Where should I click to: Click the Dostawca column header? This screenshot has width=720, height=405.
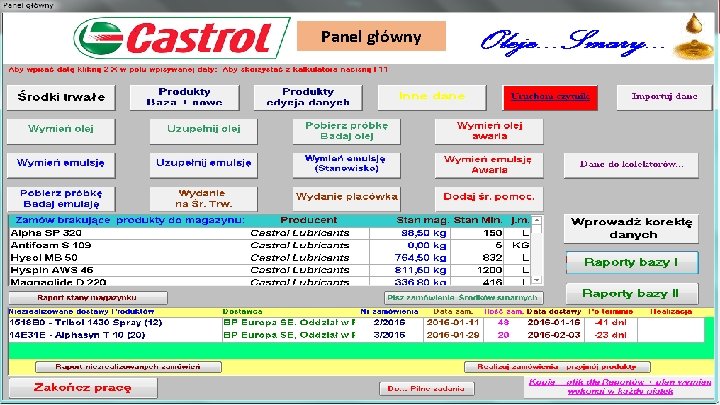click(x=242, y=312)
